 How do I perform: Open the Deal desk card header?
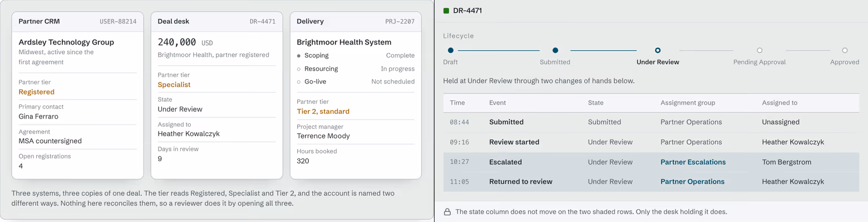click(x=216, y=22)
